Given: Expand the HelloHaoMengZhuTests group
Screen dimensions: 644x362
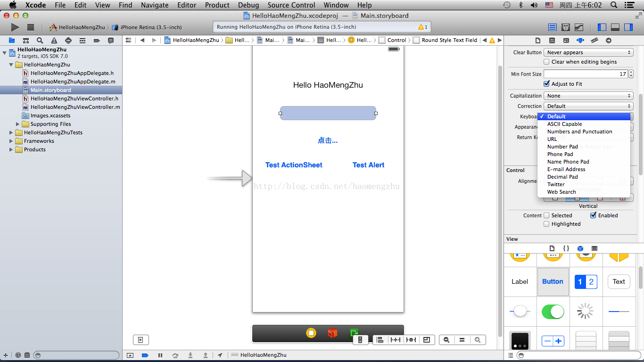Looking at the screenshot, I should click(11, 132).
